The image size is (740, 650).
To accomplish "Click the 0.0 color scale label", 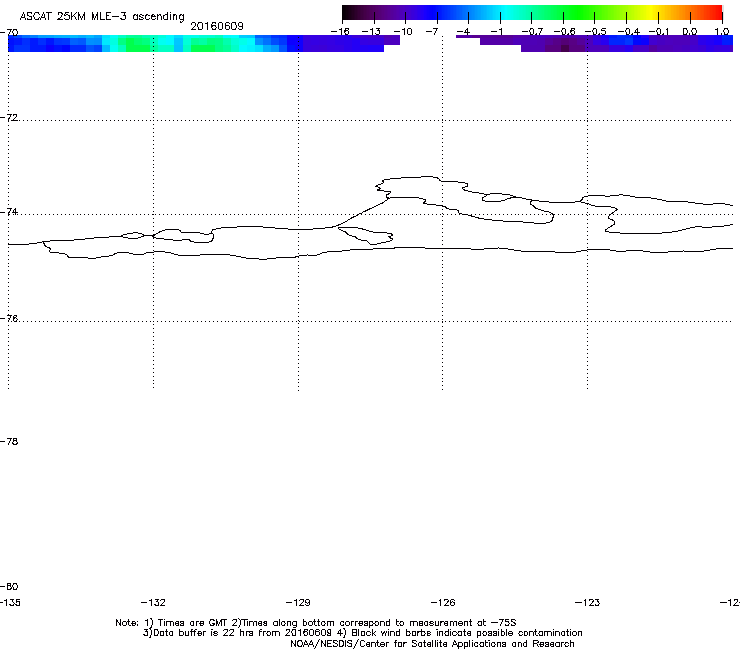I will 690,32.
